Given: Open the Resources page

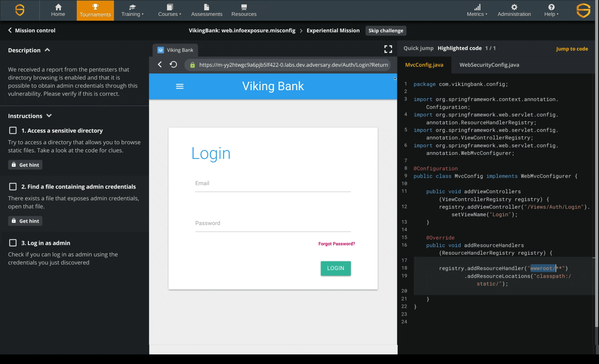Looking at the screenshot, I should coord(244,10).
